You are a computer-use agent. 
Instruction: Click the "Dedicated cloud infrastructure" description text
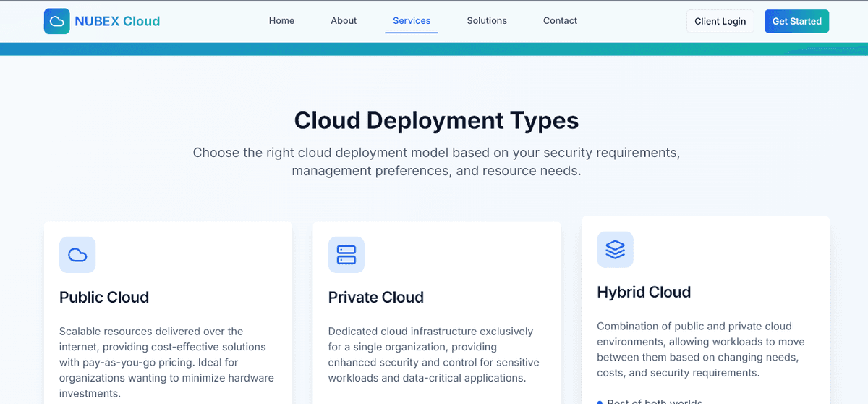click(x=434, y=355)
